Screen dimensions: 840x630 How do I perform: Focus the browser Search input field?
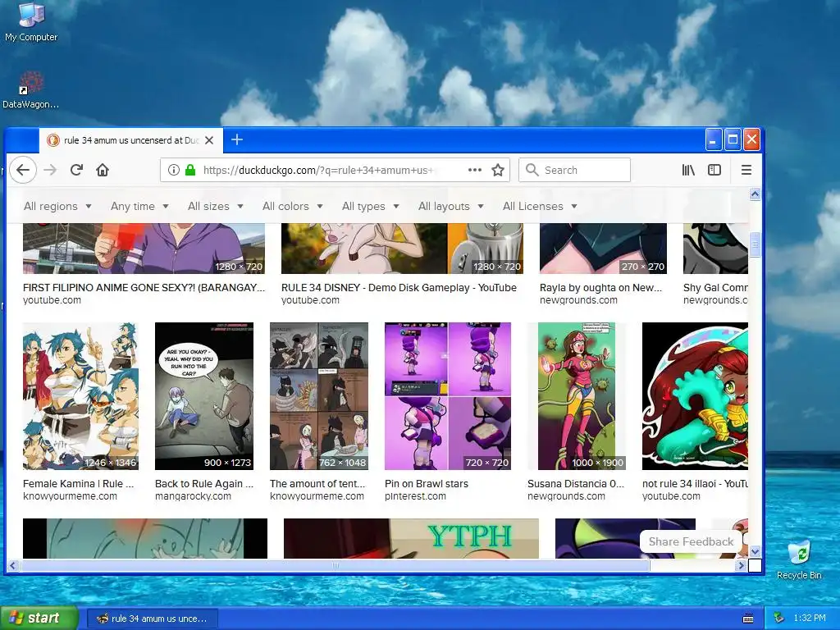[574, 171]
